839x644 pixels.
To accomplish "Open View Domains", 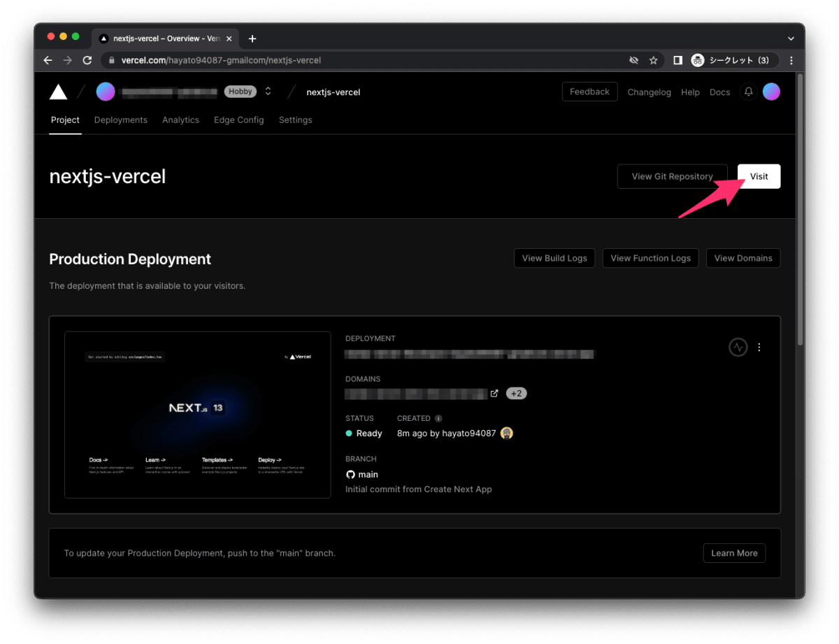I will (x=743, y=258).
